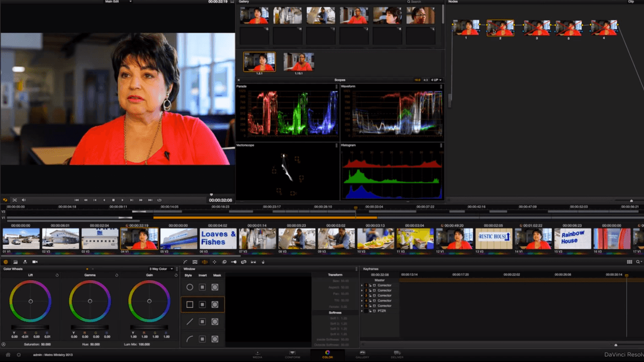Toggle Invert for the circular window
This screenshot has width=644, height=362.
point(202,287)
